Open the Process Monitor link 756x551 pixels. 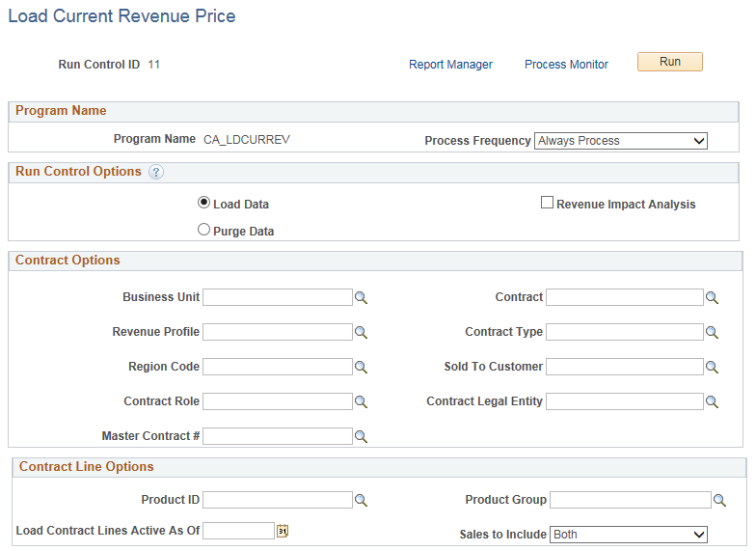566,65
